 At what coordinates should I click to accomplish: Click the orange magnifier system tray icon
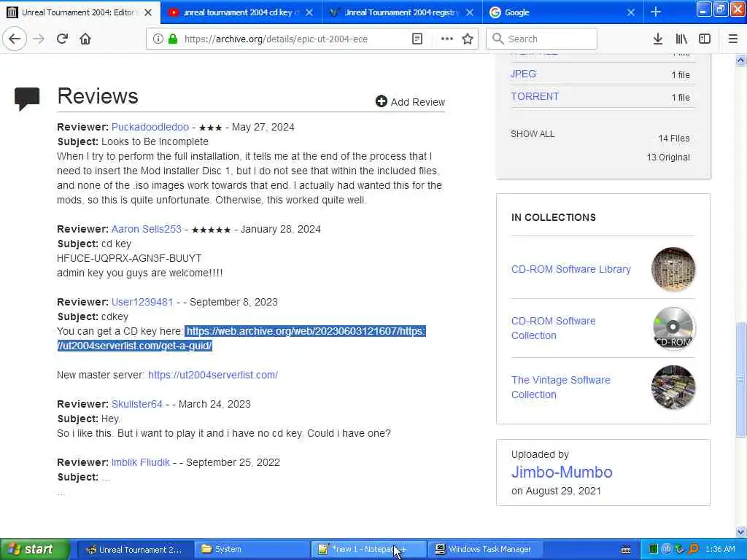694,549
